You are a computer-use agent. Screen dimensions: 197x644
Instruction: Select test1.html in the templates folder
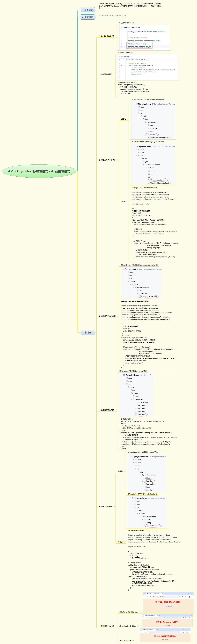click(141, 406)
